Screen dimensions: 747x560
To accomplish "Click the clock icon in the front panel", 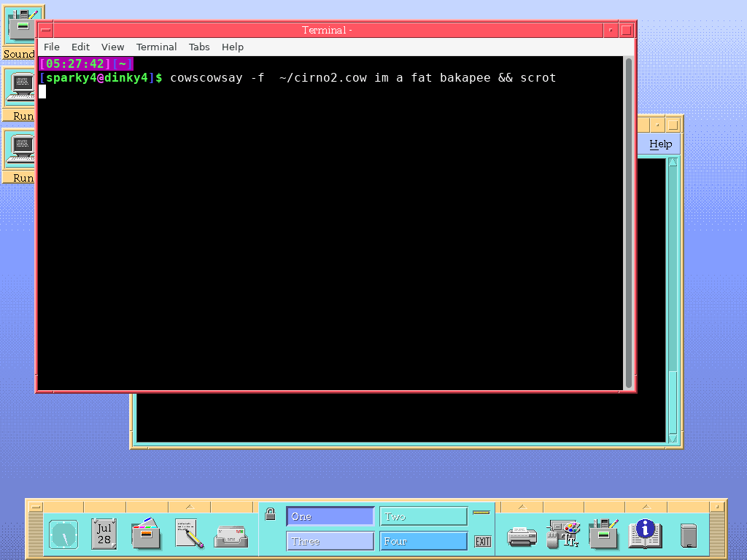I will 63,535.
